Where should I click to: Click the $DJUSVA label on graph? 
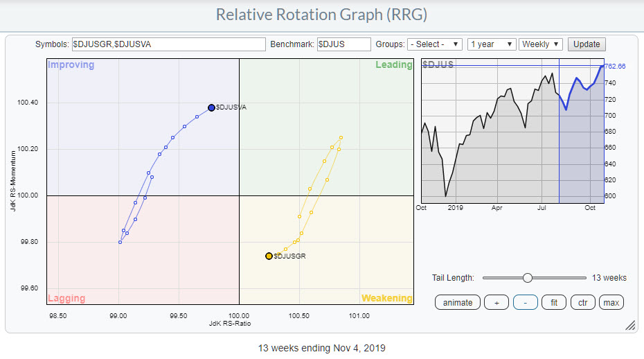pos(231,107)
